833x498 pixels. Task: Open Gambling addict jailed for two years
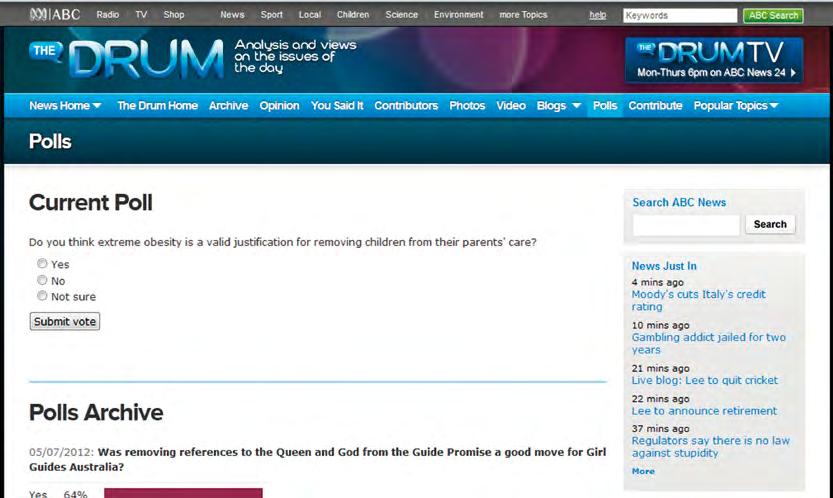[708, 343]
